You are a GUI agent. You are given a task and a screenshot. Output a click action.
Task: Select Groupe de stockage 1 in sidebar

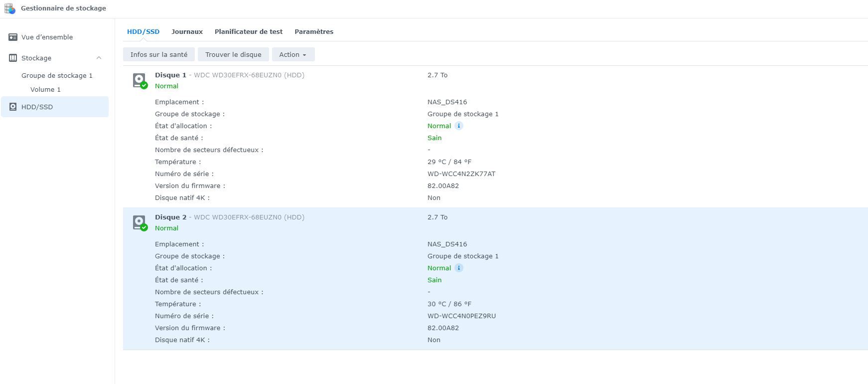click(x=57, y=76)
